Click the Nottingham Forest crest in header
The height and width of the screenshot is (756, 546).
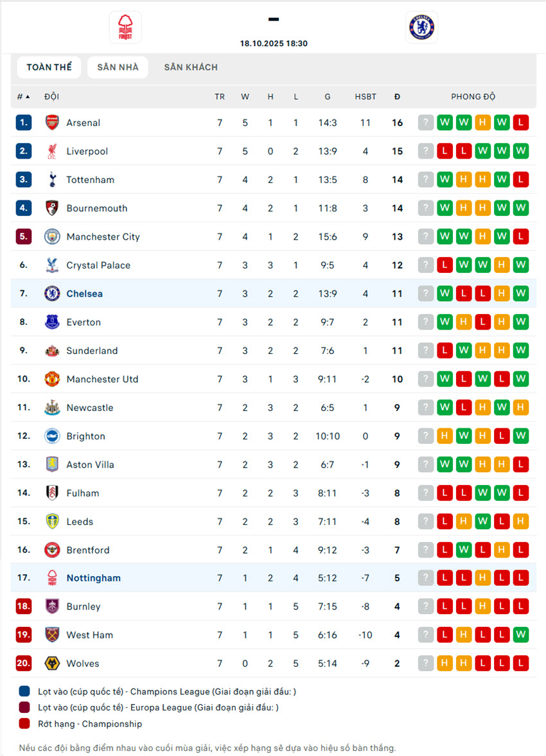[x=125, y=28]
